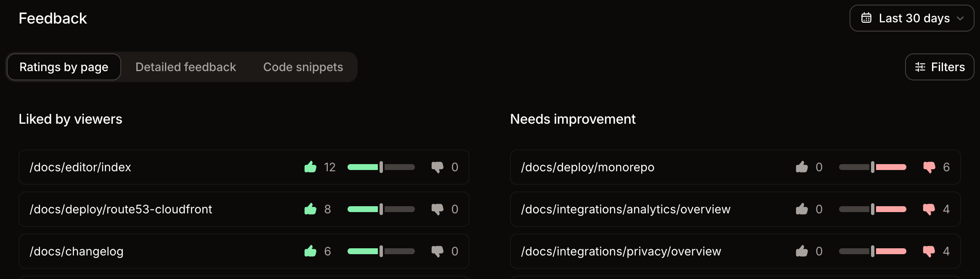This screenshot has height=279, width=980.
Task: Expand the chevron next to Last 30 days
Action: click(960, 19)
